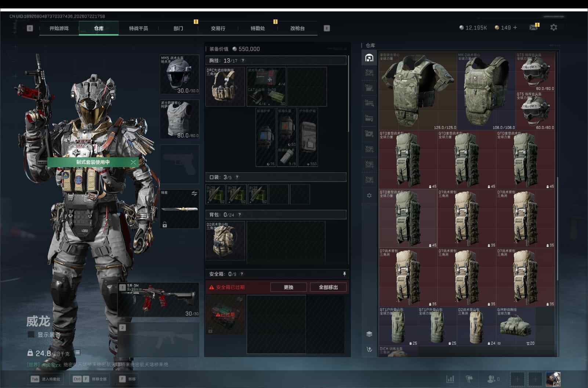The width and height of the screenshot is (588, 388).
Task: Click the 12,195K currency balance
Action: tap(473, 28)
